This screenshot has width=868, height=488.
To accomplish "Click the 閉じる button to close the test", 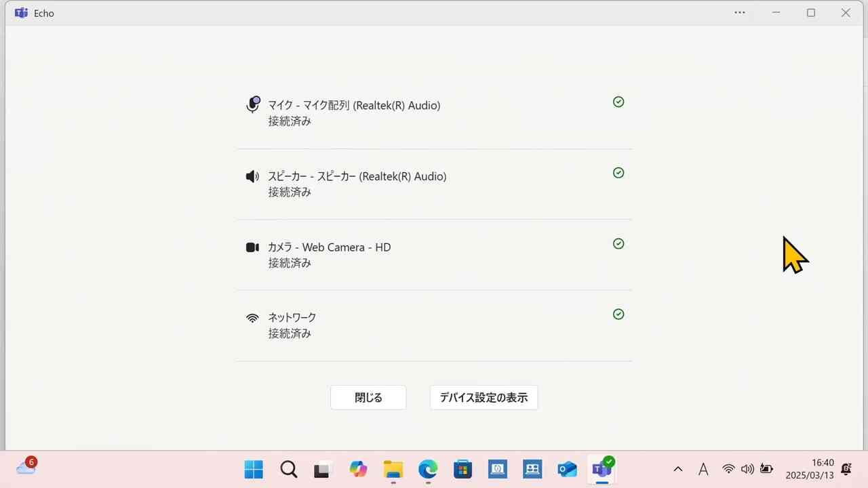I will 368,397.
